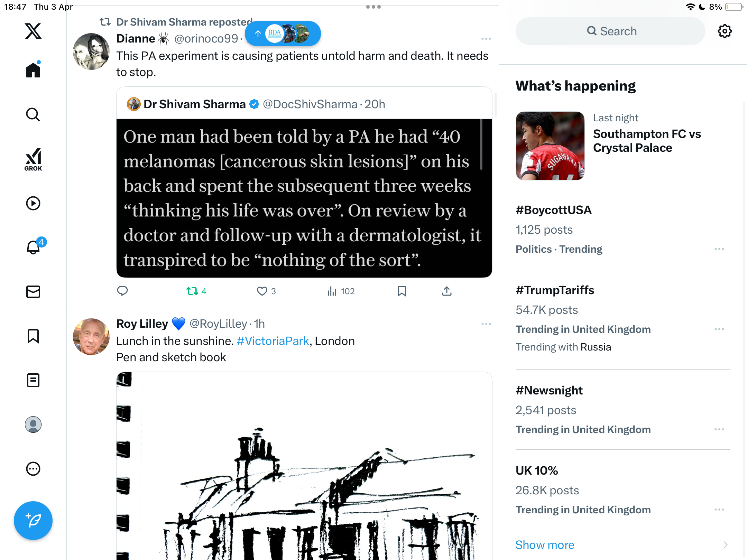Open the Bookmarks sidebar icon
This screenshot has width=747, height=560.
click(x=33, y=336)
